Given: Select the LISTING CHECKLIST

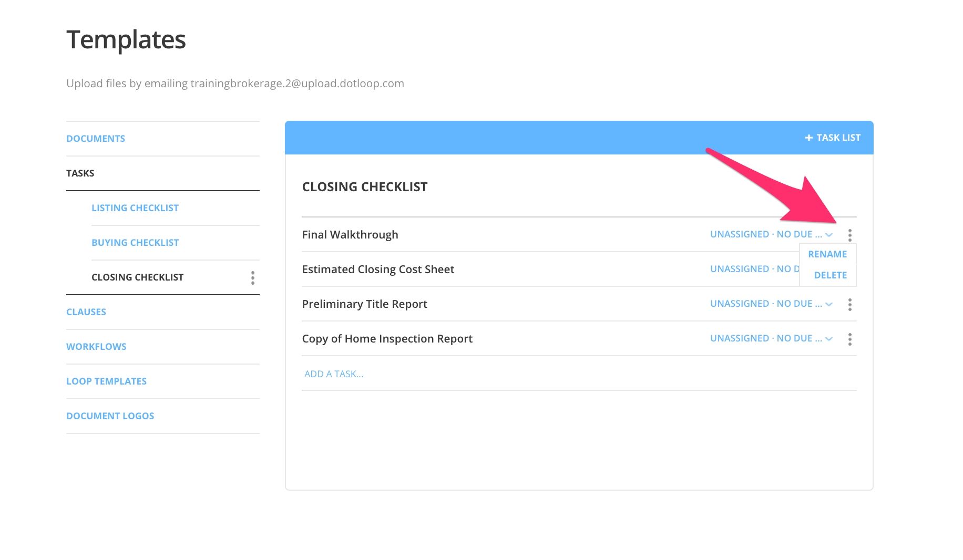Looking at the screenshot, I should tap(135, 208).
